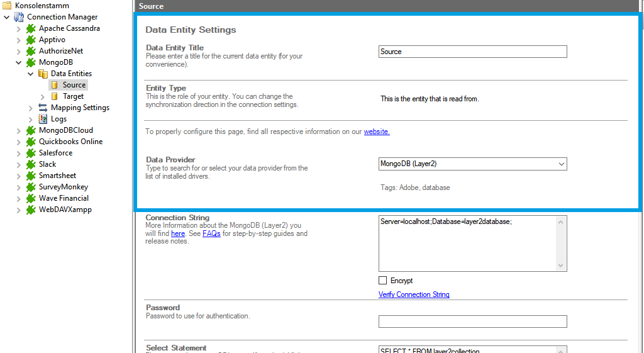The height and width of the screenshot is (353, 644).
Task: Click the Quickbooks Online connection icon
Action: pos(31,142)
